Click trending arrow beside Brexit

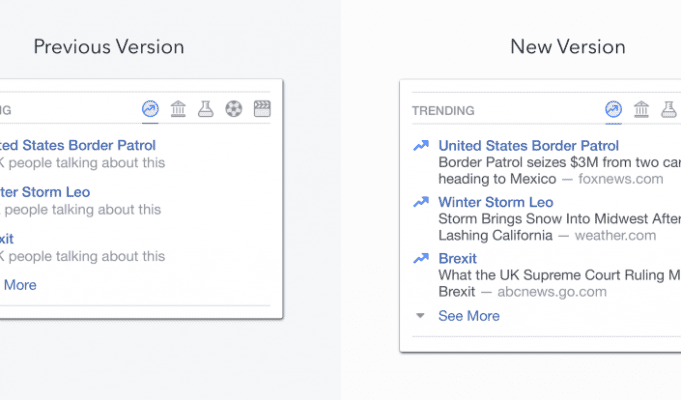pyautogui.click(x=421, y=258)
